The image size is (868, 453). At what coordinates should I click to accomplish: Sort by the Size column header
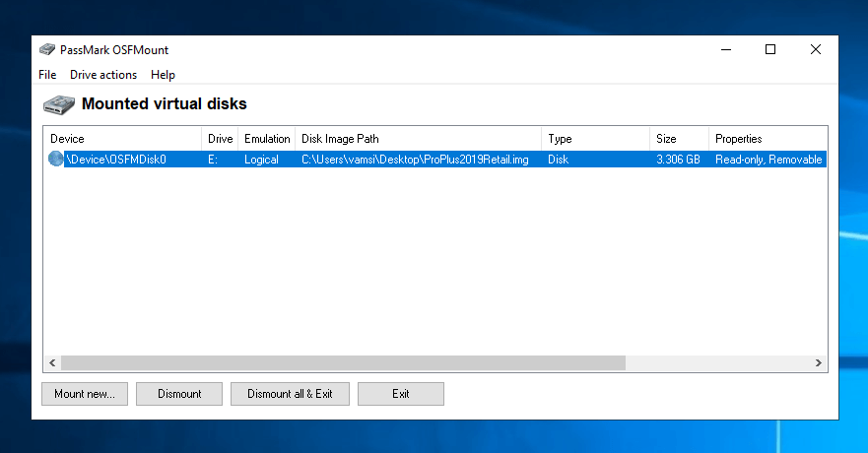pyautogui.click(x=679, y=138)
